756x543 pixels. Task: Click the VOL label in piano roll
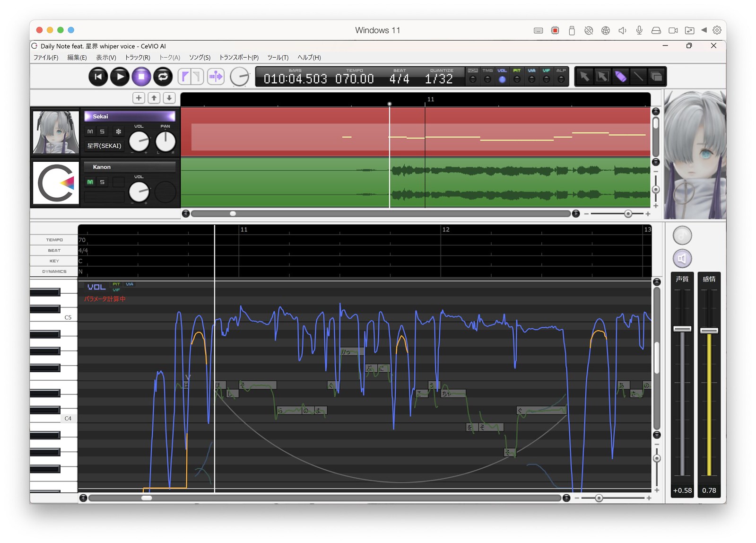click(96, 287)
